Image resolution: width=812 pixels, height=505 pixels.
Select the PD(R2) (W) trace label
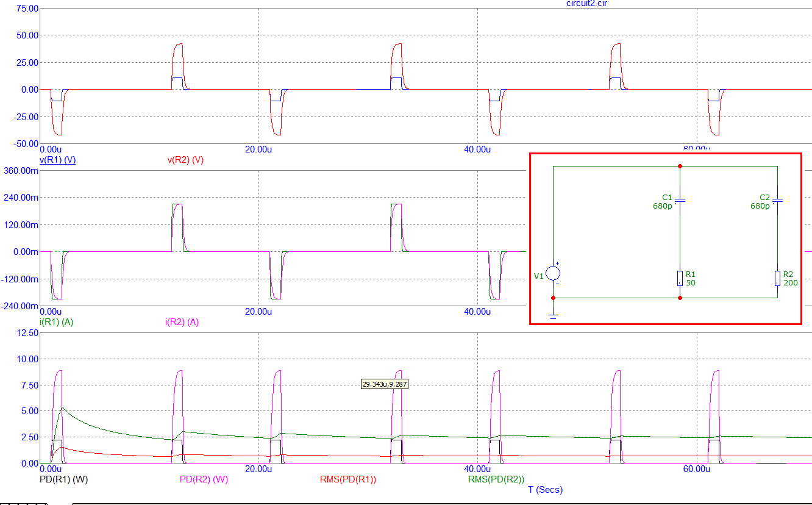coord(204,479)
